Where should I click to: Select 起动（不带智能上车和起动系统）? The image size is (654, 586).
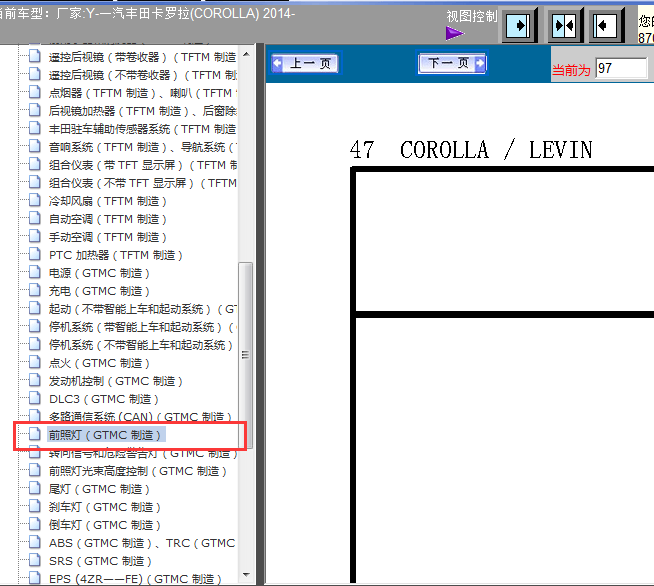click(143, 309)
